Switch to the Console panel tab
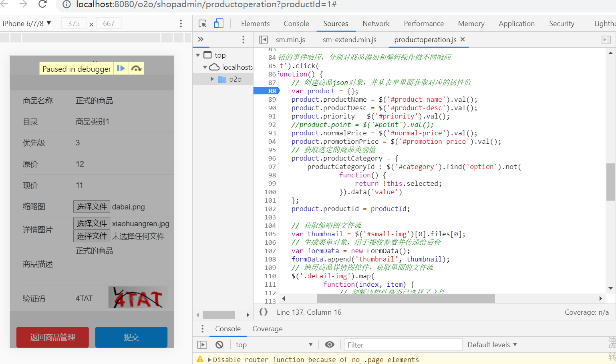616x364 pixels. click(x=296, y=24)
